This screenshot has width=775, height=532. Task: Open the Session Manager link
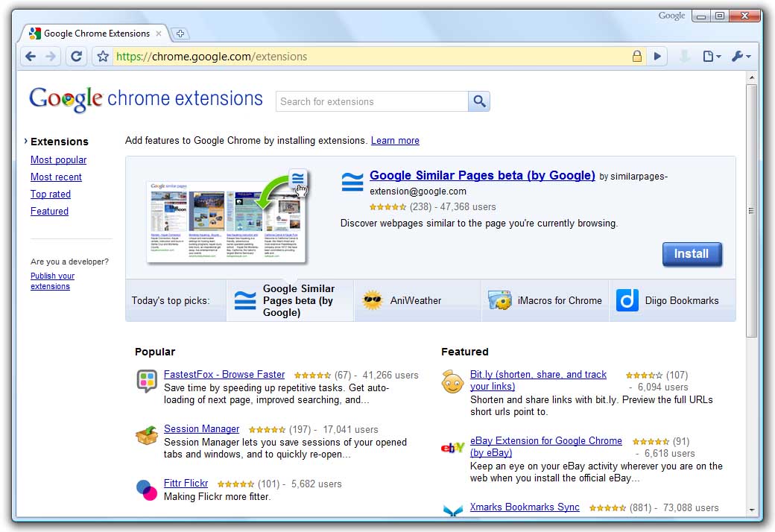tap(202, 428)
